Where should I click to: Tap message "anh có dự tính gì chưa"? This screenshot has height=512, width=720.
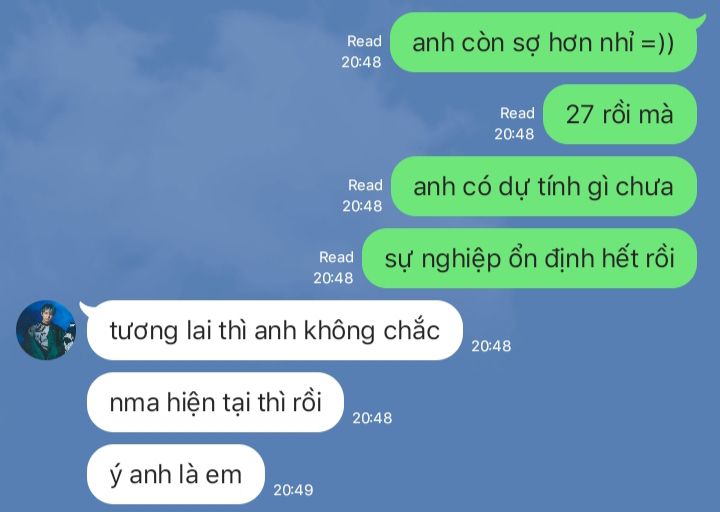point(544,186)
